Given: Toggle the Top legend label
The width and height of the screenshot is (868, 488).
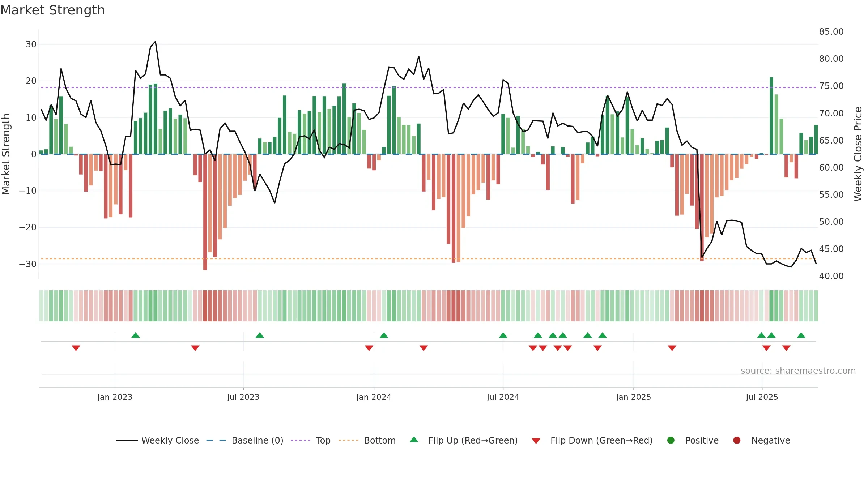Looking at the screenshot, I should tap(323, 440).
